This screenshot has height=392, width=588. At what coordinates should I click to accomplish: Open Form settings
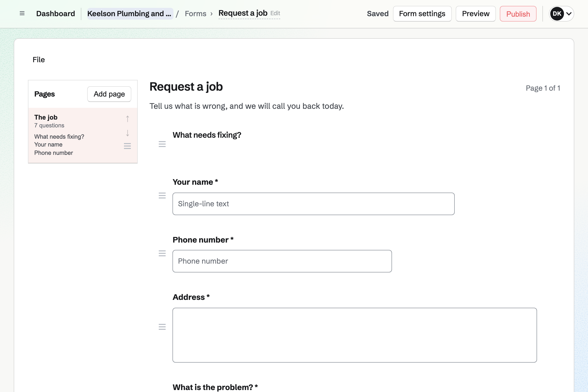coord(422,14)
